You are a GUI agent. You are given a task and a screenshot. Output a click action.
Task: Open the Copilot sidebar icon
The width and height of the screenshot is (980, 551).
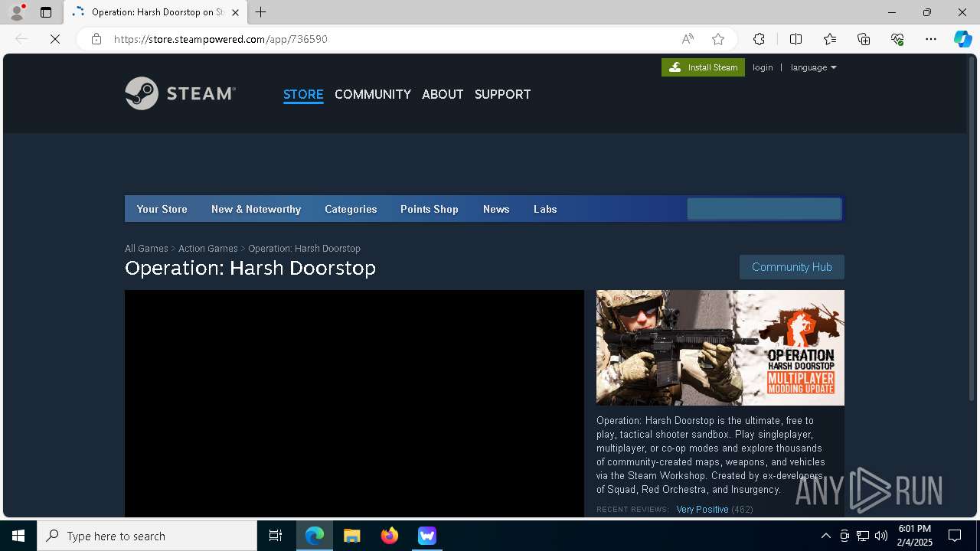[x=963, y=39]
